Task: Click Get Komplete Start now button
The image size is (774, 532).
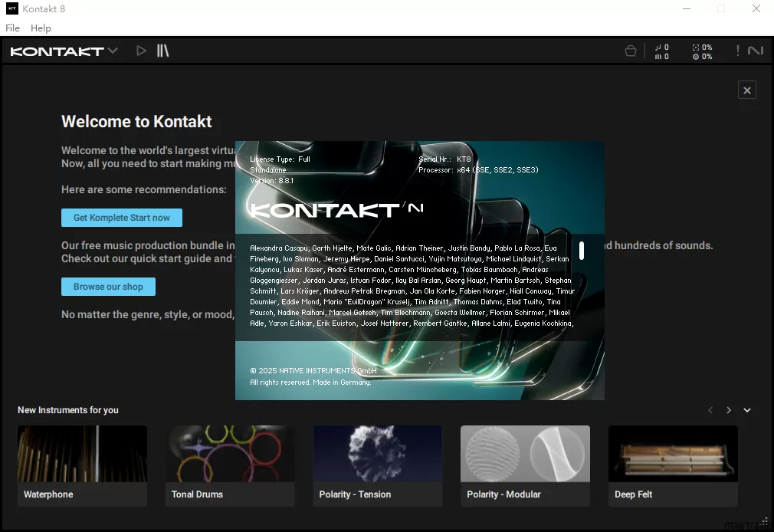Action: (x=122, y=218)
